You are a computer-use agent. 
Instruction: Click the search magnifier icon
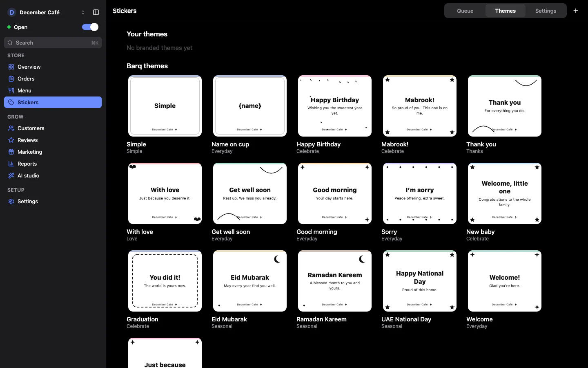coord(10,43)
